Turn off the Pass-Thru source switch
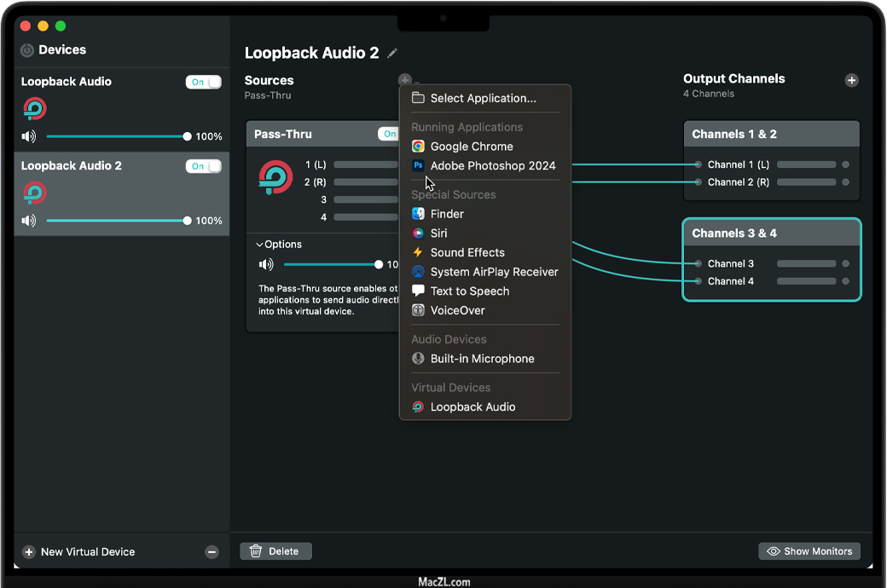Viewport: 887px width, 588px height. (389, 134)
